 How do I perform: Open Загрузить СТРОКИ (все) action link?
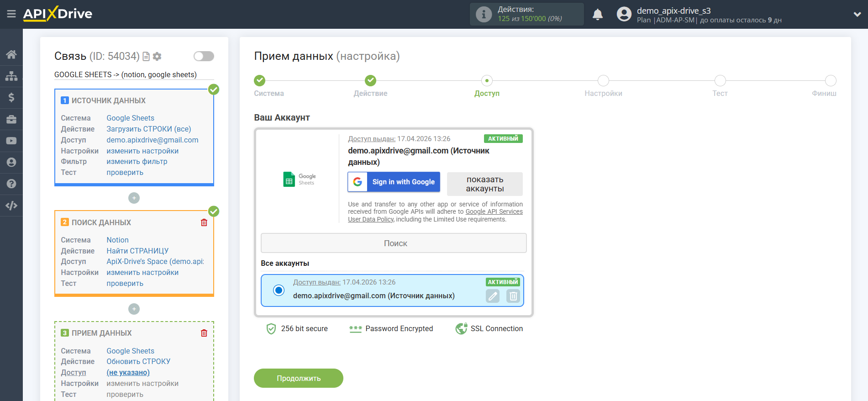[149, 129]
